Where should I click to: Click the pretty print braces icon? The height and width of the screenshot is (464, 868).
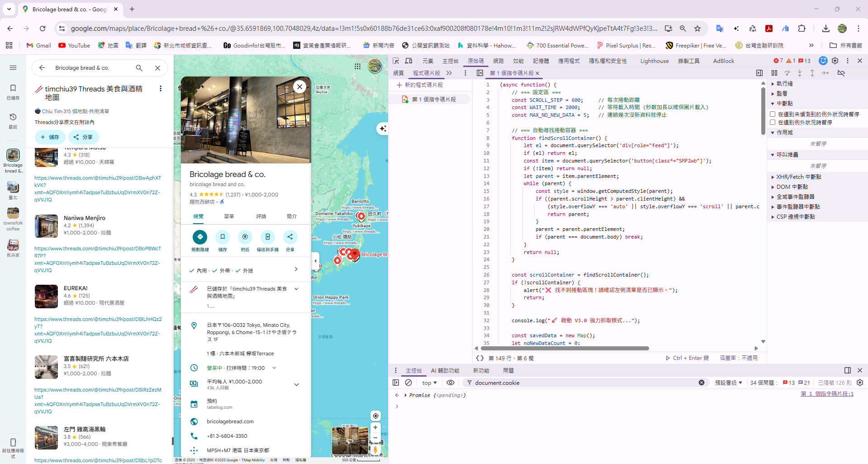click(479, 358)
